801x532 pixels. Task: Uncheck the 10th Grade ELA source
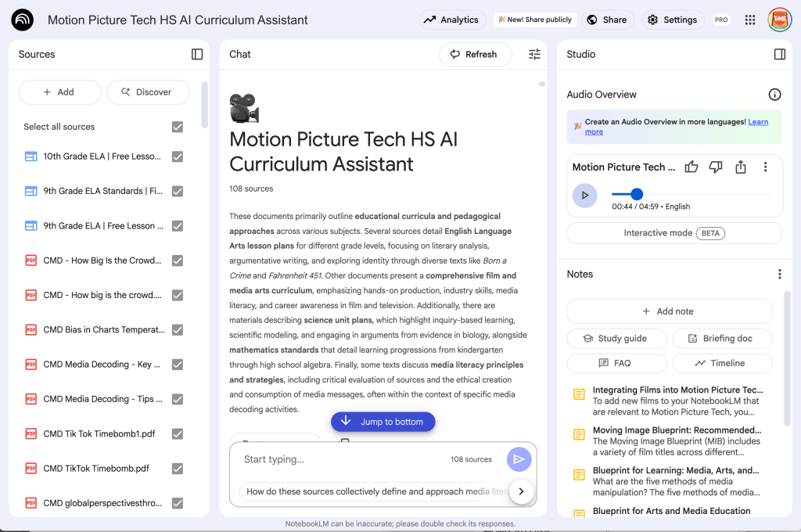click(178, 156)
